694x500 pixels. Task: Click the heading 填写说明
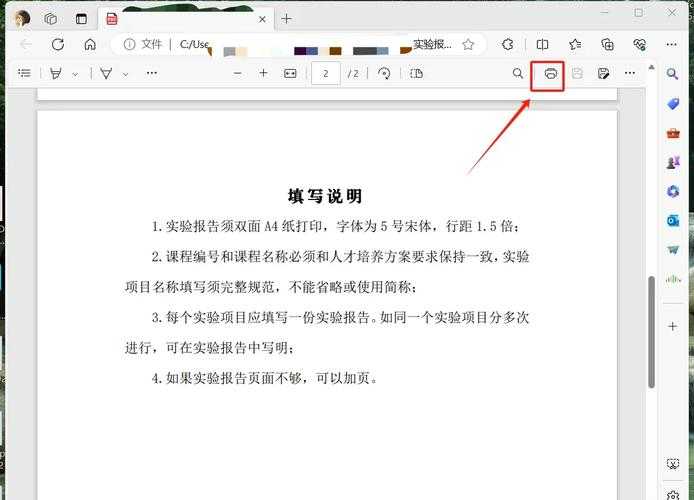pyautogui.click(x=325, y=196)
